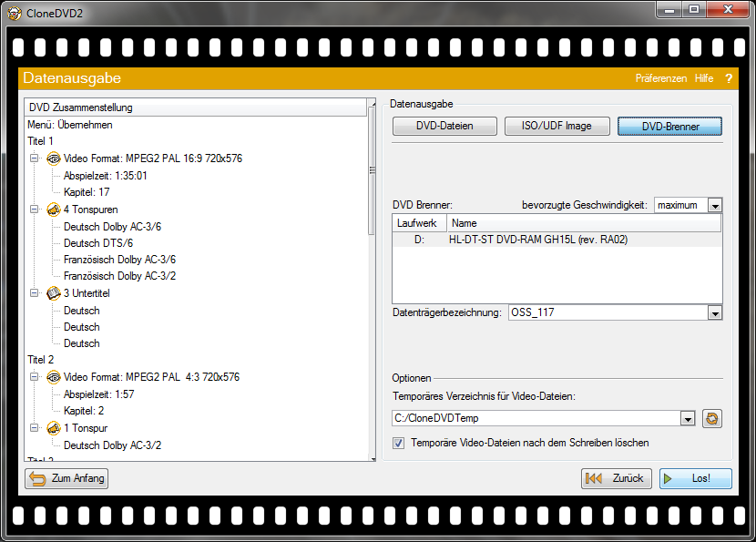Select the 4 Tonspuren row
The height and width of the screenshot is (542, 756).
click(91, 210)
